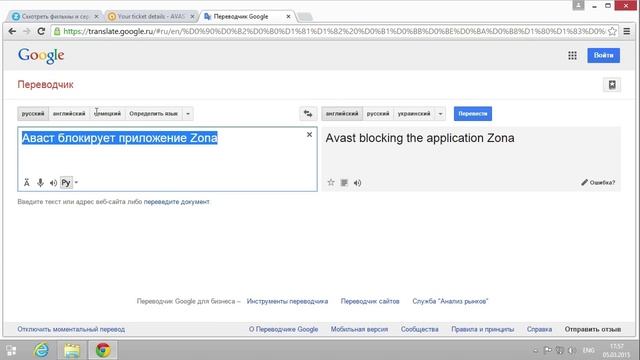
Task: Expand target language list dropdown
Action: pos(440,113)
